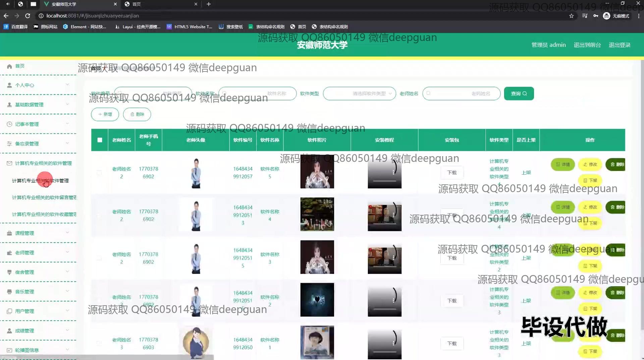Open new browser tab with plus icon
The height and width of the screenshot is (360, 644).
(x=209, y=4)
